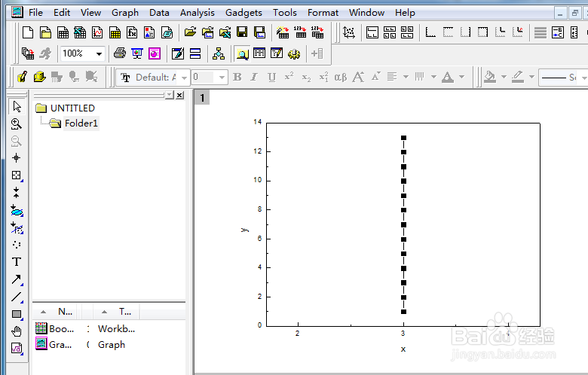The height and width of the screenshot is (375, 588).
Task: Create a new notes window
Action: coord(167,32)
